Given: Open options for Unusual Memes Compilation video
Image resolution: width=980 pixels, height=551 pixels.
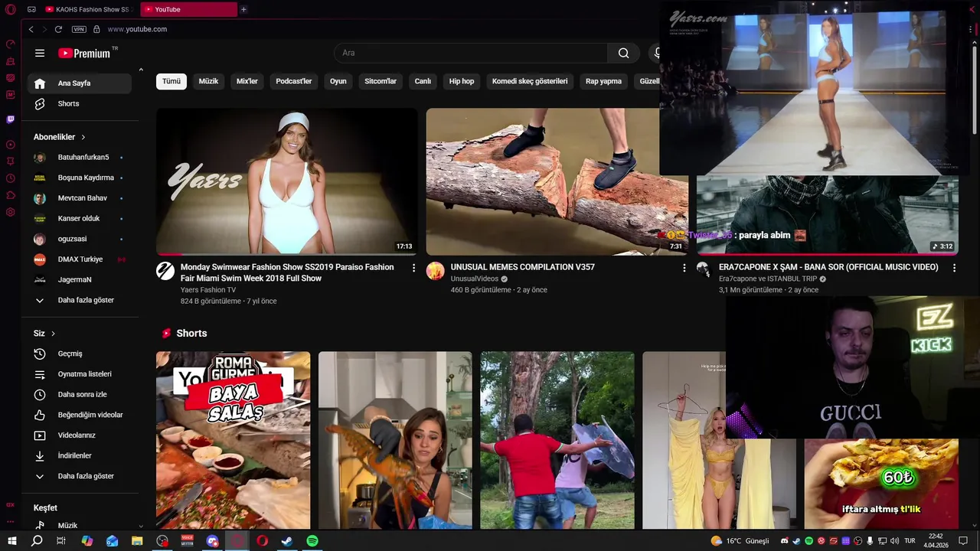Looking at the screenshot, I should 684,268.
